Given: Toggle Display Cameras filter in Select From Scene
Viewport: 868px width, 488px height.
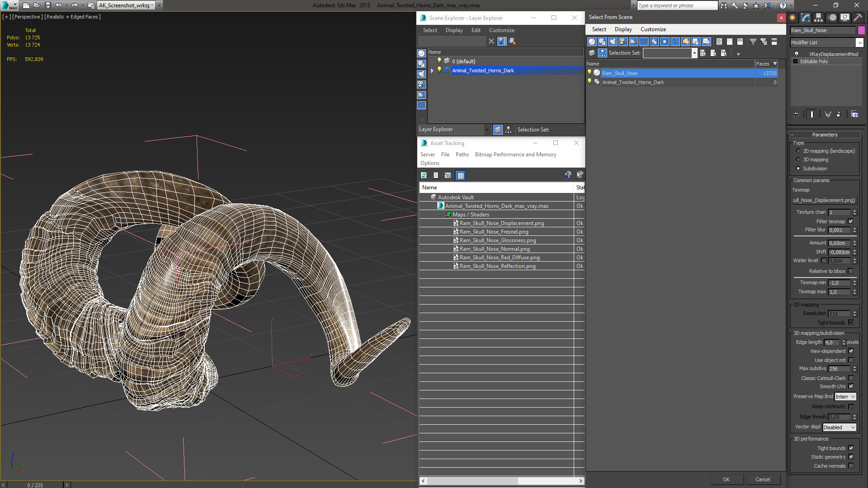Looking at the screenshot, I should point(623,42).
